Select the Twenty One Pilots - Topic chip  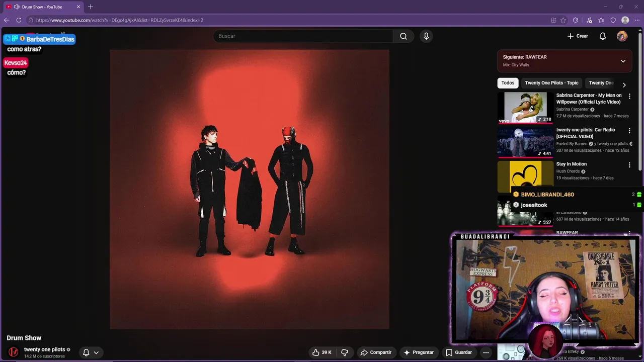point(551,83)
